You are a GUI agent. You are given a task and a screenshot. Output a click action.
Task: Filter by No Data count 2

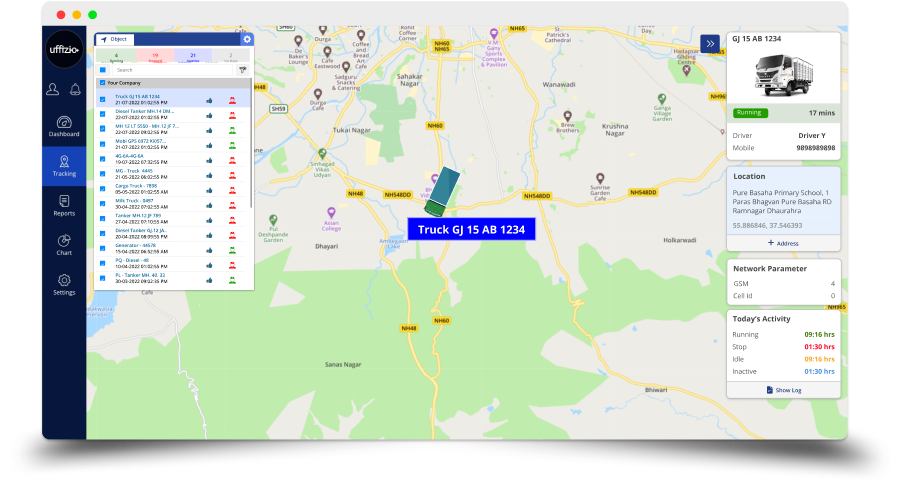(x=231, y=56)
